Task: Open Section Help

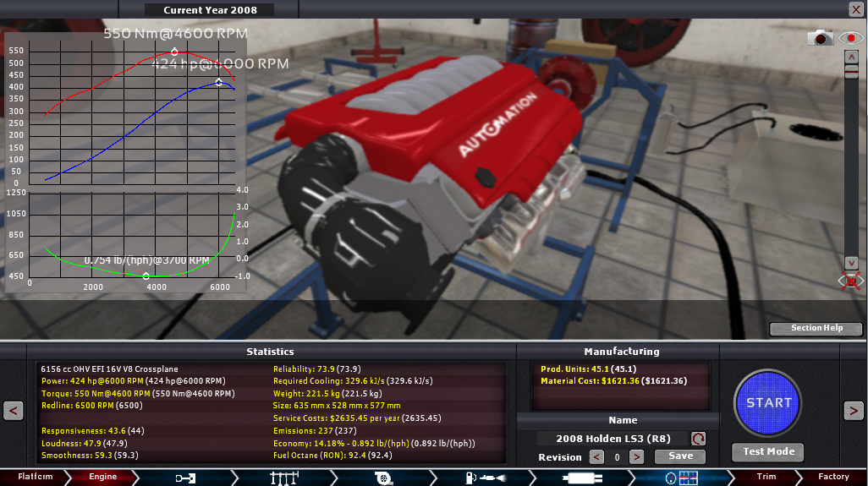Action: (x=816, y=329)
